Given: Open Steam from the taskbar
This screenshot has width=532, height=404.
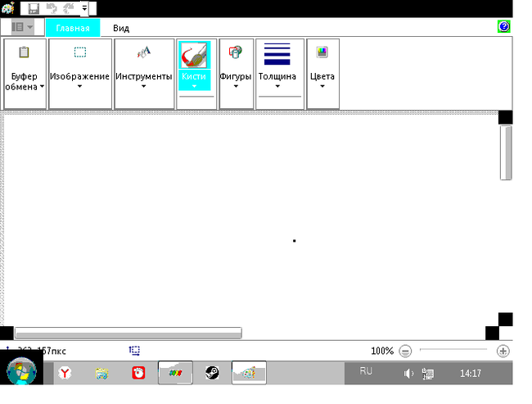Looking at the screenshot, I should pyautogui.click(x=212, y=373).
